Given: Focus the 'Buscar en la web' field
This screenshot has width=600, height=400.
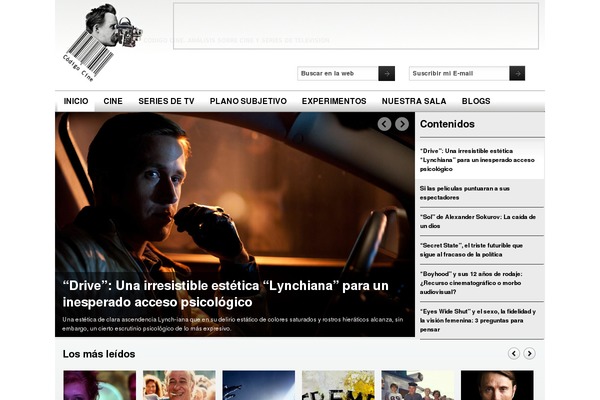Looking at the screenshot, I should [338, 73].
